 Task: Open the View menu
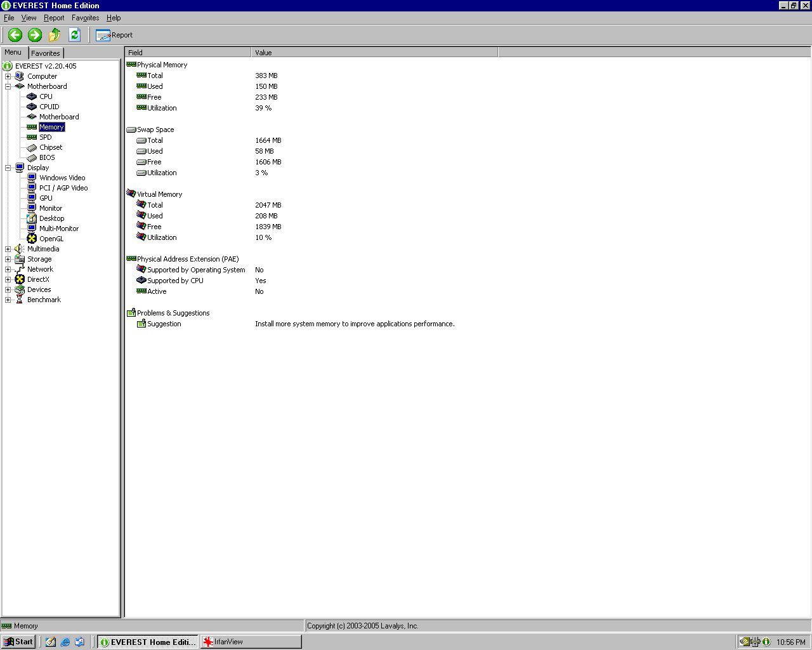click(x=29, y=18)
